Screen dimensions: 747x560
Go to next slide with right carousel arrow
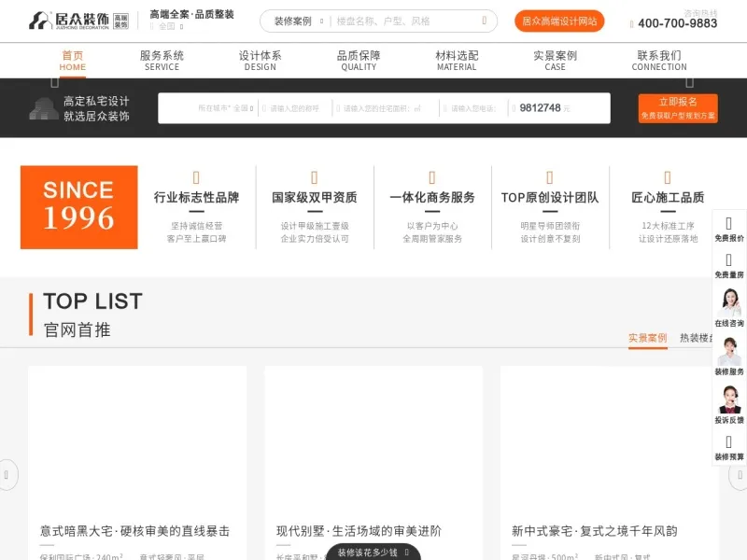[x=739, y=475]
